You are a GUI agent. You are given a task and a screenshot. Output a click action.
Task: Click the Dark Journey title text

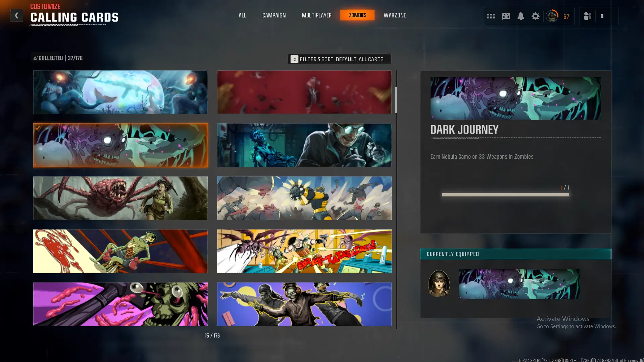464,130
